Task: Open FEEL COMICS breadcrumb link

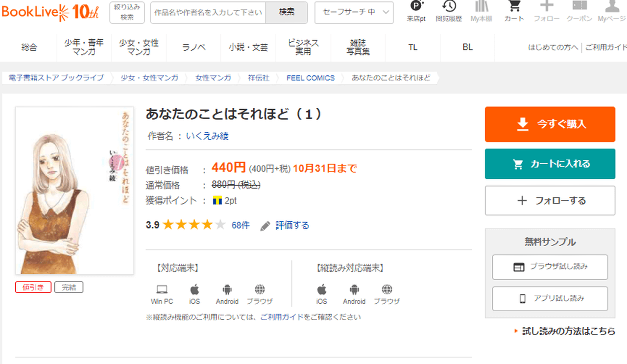Action: click(x=310, y=78)
